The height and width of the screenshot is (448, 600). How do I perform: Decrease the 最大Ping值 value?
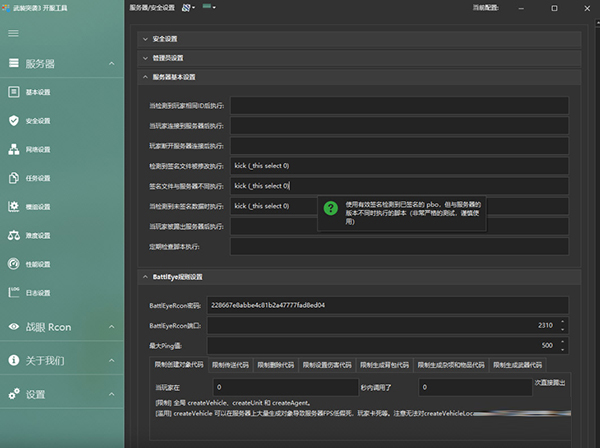click(563, 349)
